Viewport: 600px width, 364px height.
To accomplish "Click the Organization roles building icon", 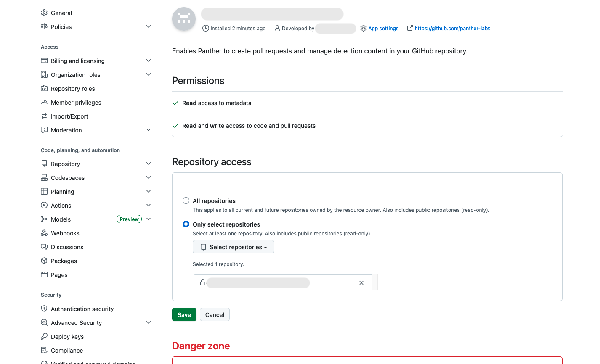I will point(44,75).
